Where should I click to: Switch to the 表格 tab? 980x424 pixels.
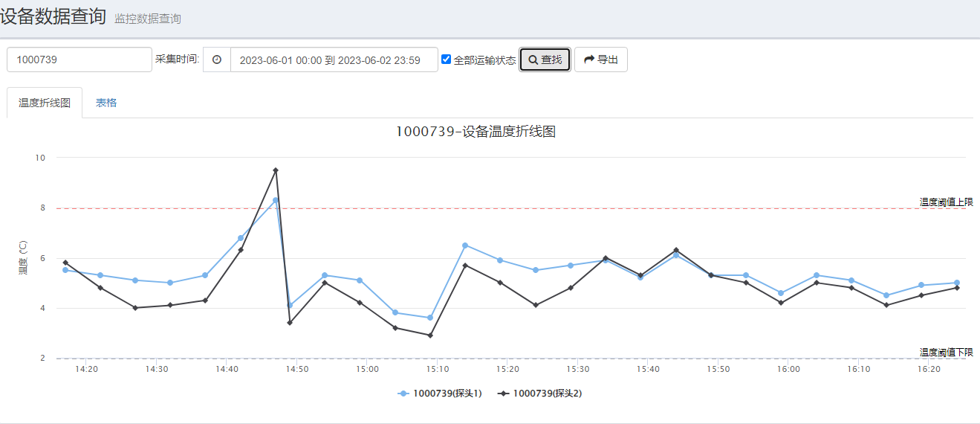(x=106, y=103)
